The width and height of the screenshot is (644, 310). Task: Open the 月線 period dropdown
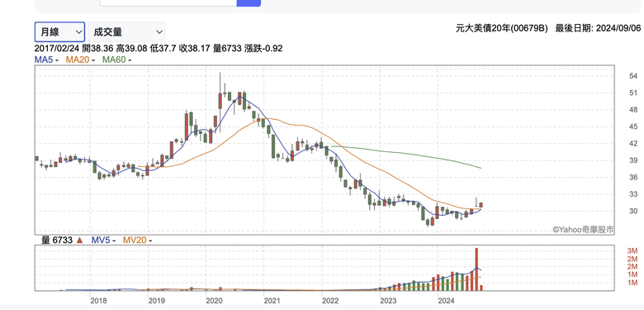click(59, 32)
